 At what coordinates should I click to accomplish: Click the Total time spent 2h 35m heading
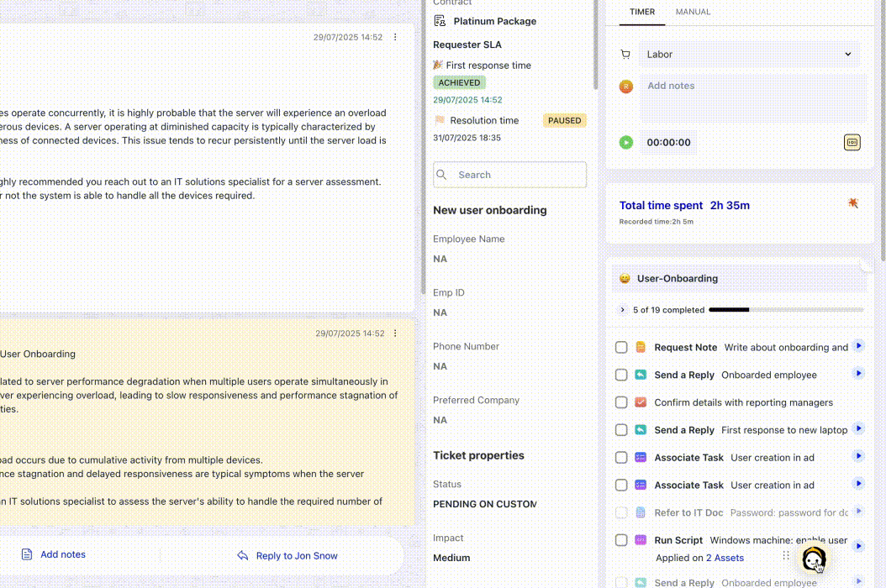pos(684,206)
